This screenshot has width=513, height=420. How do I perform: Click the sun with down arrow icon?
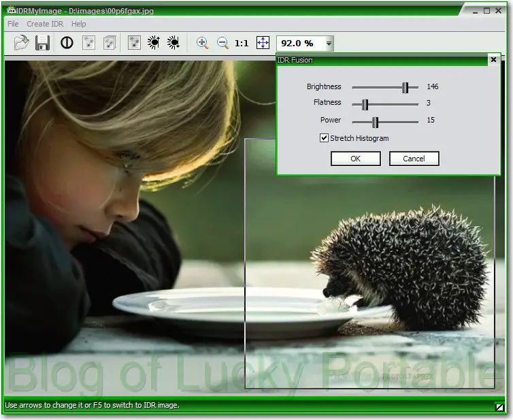pyautogui.click(x=173, y=43)
